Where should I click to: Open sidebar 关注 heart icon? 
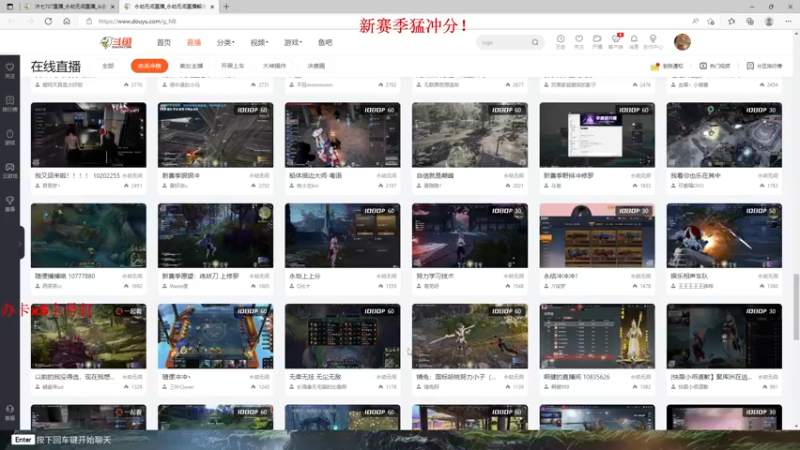pos(10,70)
